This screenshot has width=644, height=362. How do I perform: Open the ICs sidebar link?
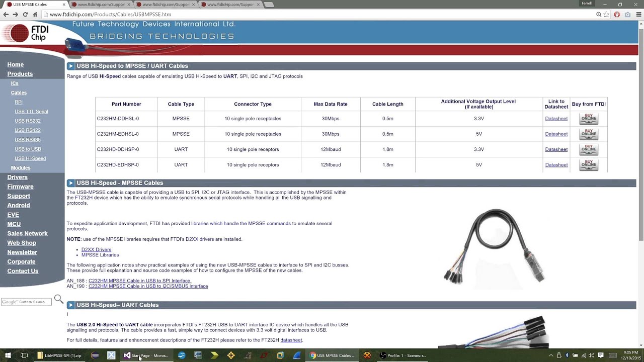(15, 83)
